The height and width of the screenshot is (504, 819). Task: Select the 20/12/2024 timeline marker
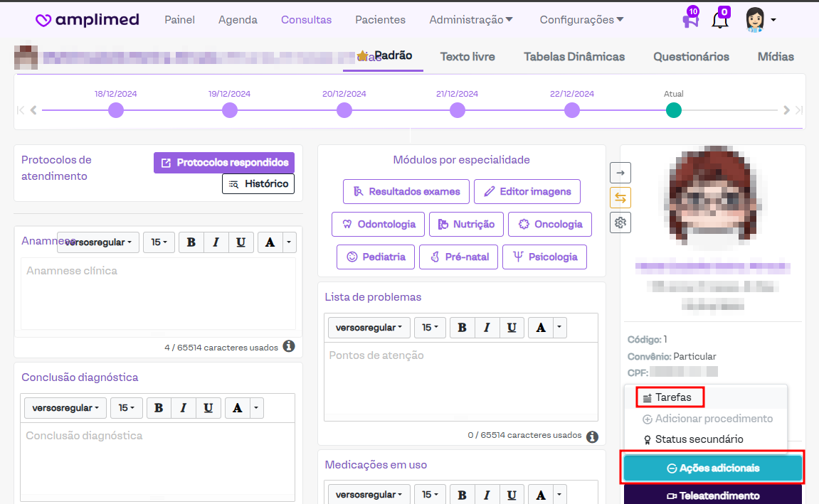pyautogui.click(x=344, y=110)
